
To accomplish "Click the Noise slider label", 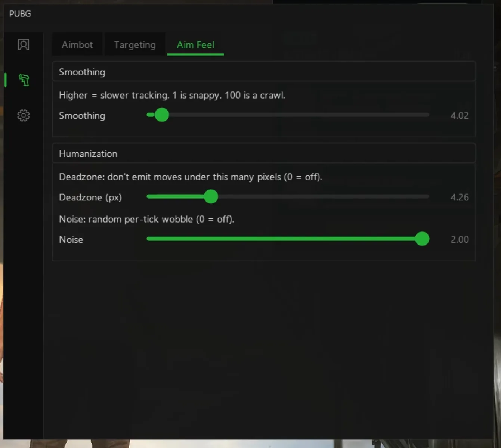I will click(71, 239).
